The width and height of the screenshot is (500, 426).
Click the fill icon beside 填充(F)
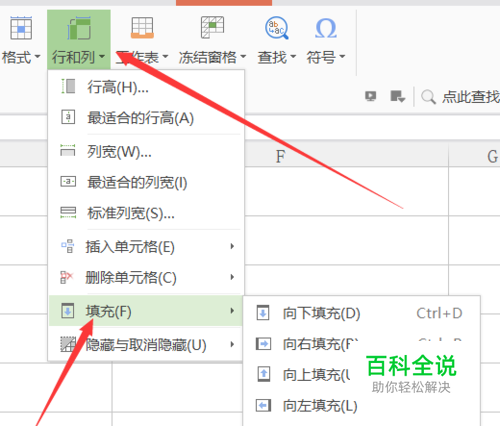point(68,311)
